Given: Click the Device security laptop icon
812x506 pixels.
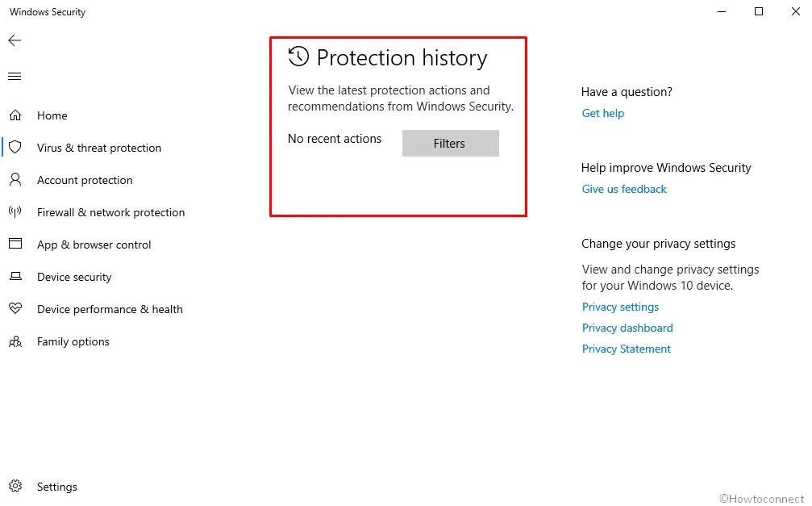Looking at the screenshot, I should tap(15, 277).
